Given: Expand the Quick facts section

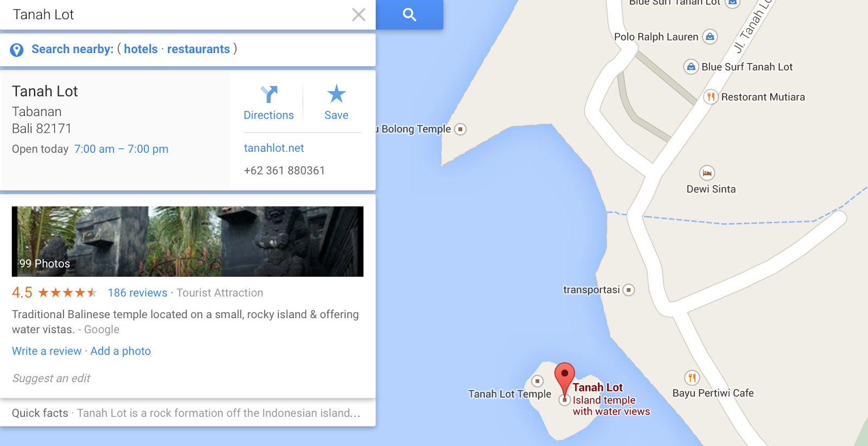Looking at the screenshot, I should [188, 413].
